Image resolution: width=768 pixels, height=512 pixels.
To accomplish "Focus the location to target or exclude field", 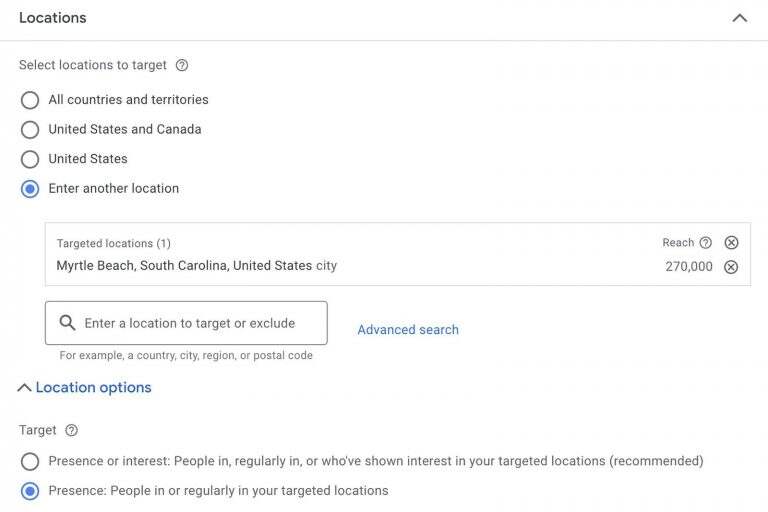I will point(186,323).
